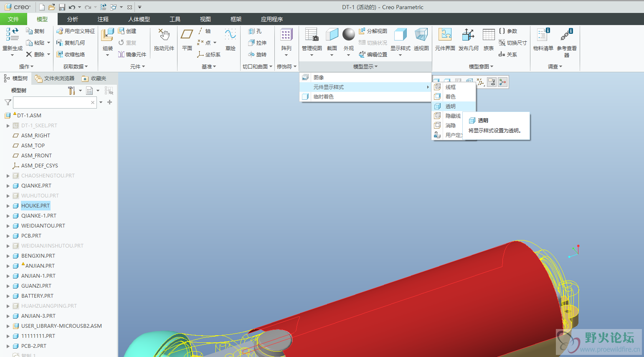Click the Component Interface (元件界面) puzzle icon
The image size is (644, 357).
[445, 34]
